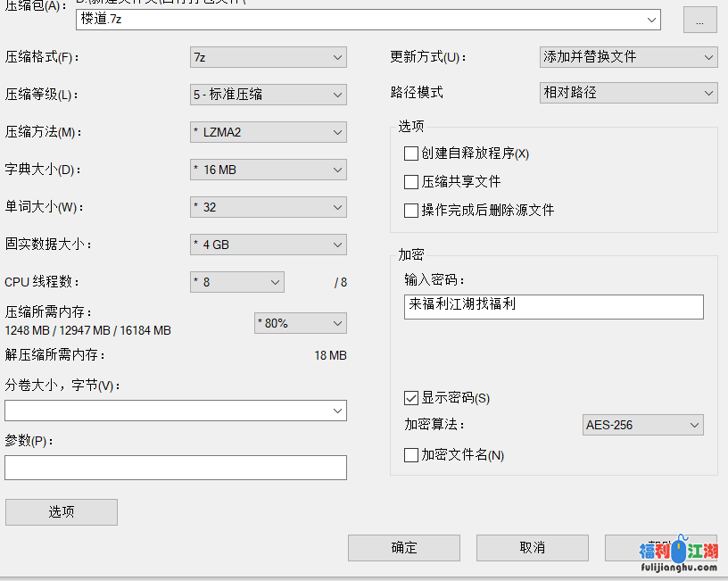
Task: Expand the 单词大小 dropdown showing 32
Action: tap(268, 207)
